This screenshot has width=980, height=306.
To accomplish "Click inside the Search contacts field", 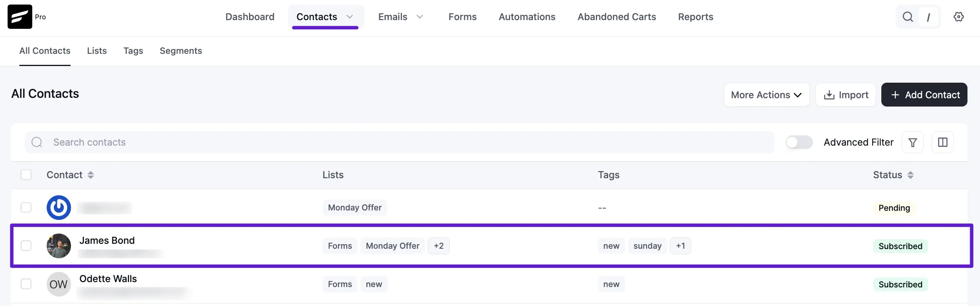I will [399, 142].
